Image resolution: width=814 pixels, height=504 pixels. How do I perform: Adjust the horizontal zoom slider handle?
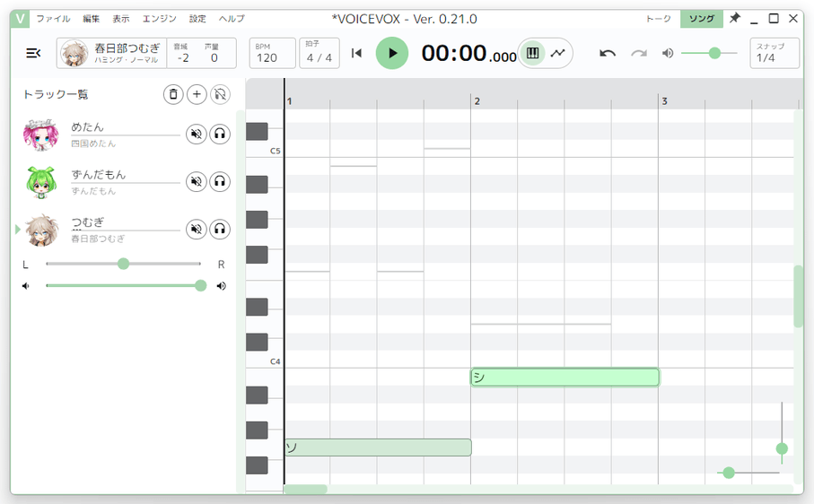[x=729, y=473]
